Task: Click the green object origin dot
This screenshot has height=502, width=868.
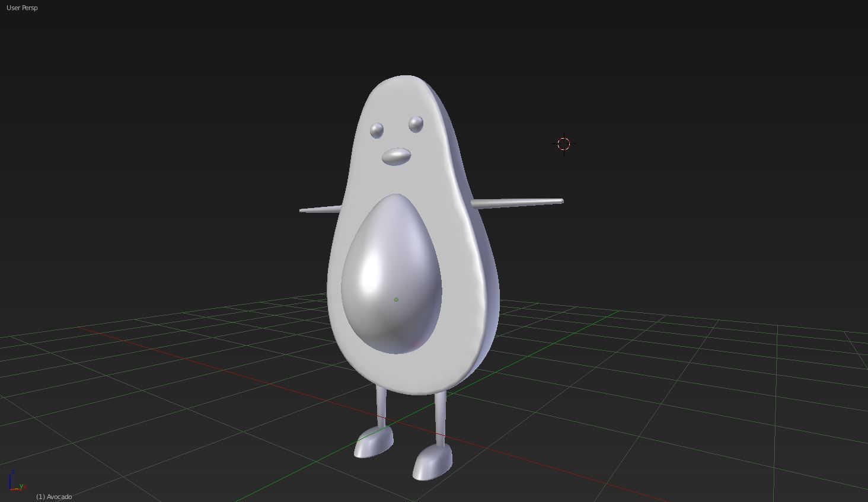Action: point(396,299)
